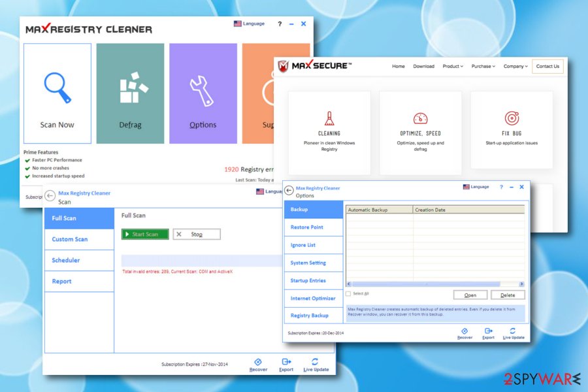Open the Registry Backup tab
The width and height of the screenshot is (588, 392).
coord(314,316)
